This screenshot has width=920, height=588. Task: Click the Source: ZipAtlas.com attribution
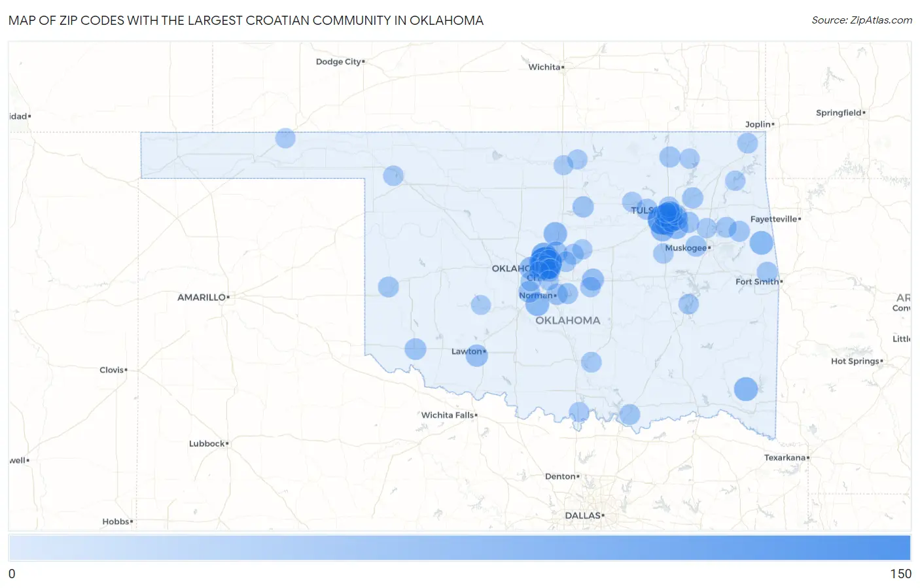coord(862,20)
